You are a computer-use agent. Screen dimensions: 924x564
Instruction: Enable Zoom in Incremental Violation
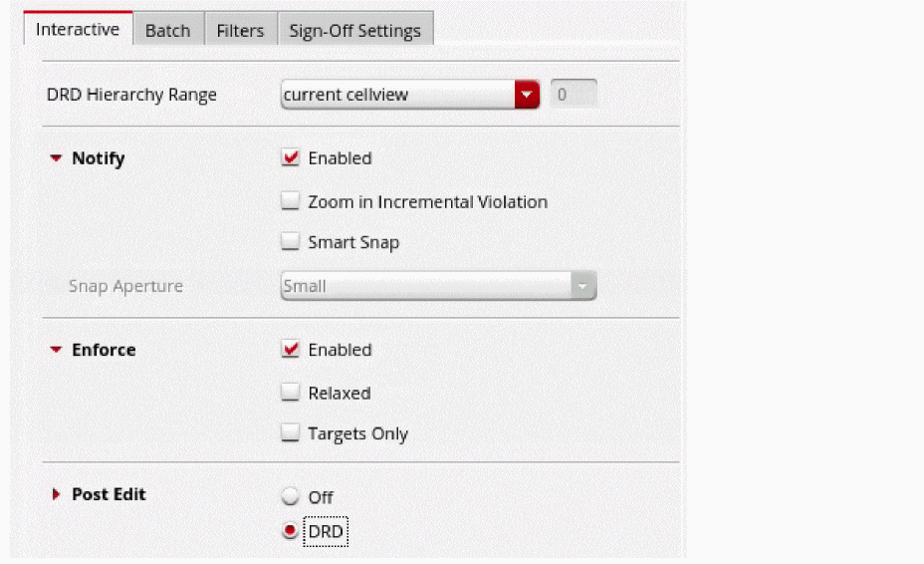291,201
